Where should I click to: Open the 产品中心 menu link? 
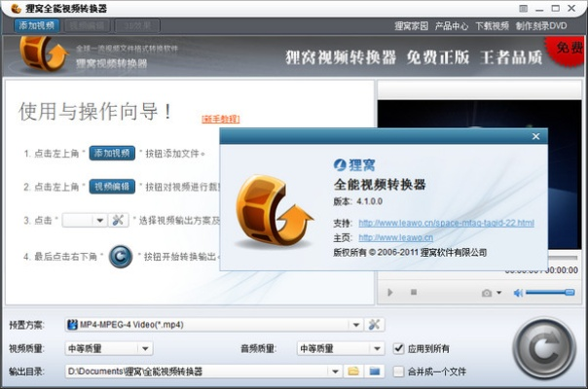point(452,26)
